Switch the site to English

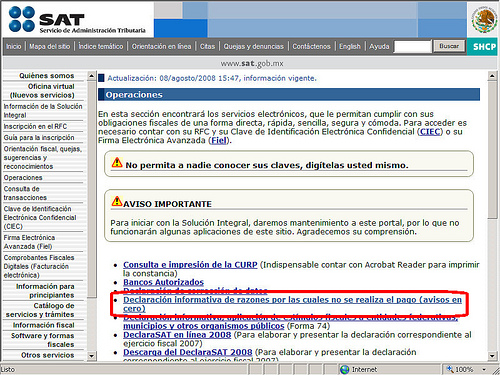350,46
